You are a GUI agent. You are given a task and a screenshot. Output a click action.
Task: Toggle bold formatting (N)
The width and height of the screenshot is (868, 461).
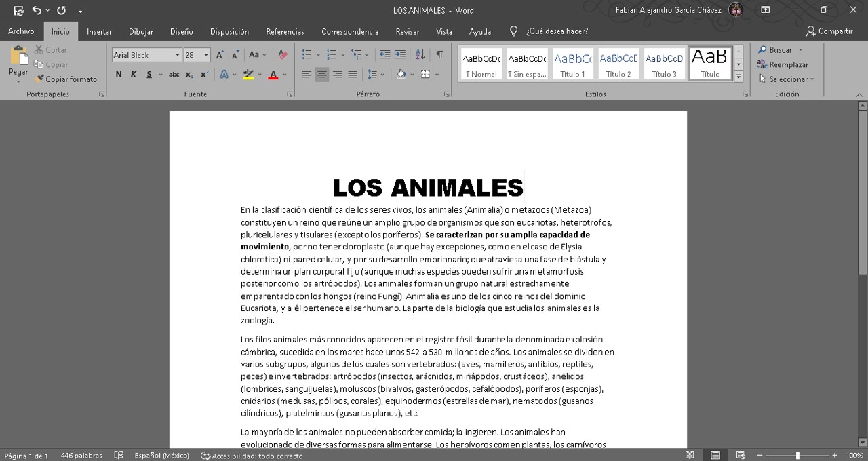(x=119, y=75)
